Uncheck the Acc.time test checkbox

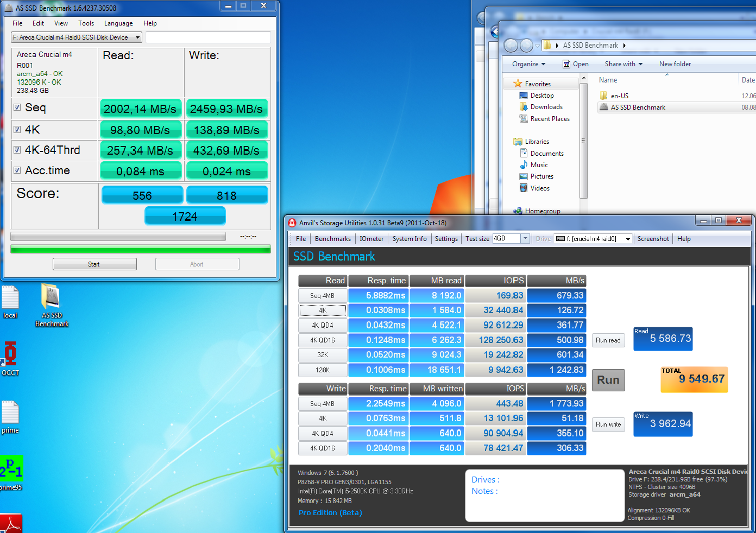coord(17,170)
